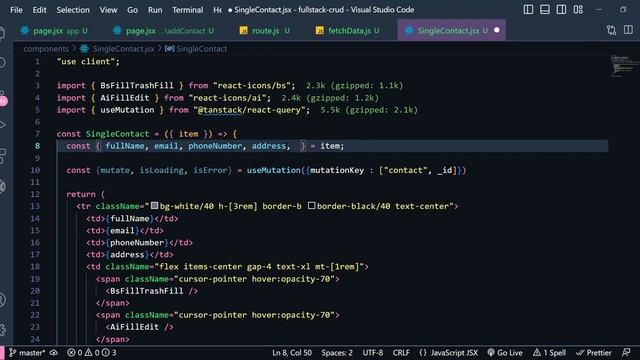Expand the components breadcrumb
The width and height of the screenshot is (640, 360).
[x=46, y=49]
